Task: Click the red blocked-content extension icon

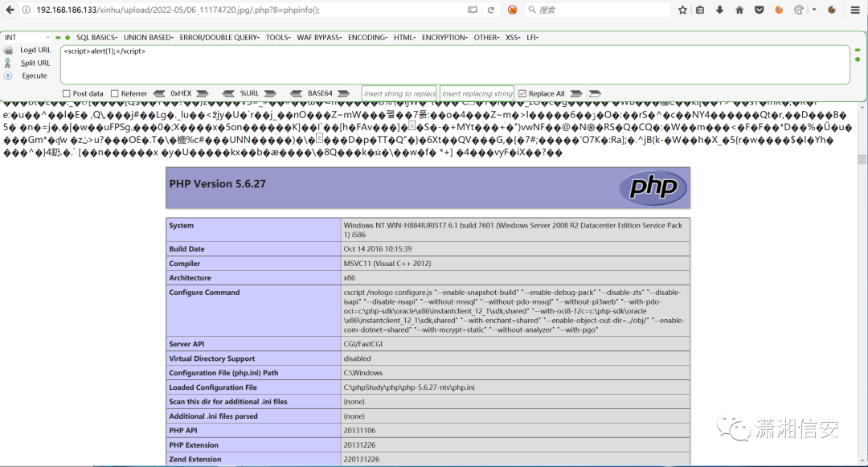Action: [x=513, y=10]
